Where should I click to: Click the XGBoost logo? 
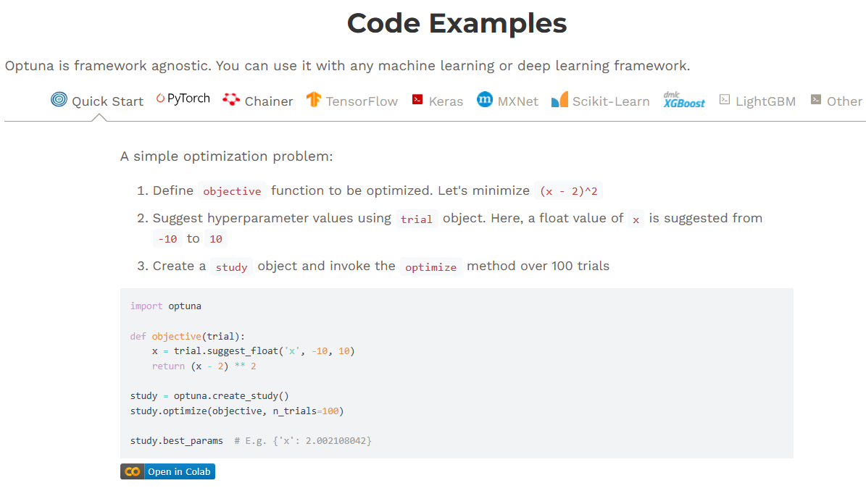click(x=683, y=100)
